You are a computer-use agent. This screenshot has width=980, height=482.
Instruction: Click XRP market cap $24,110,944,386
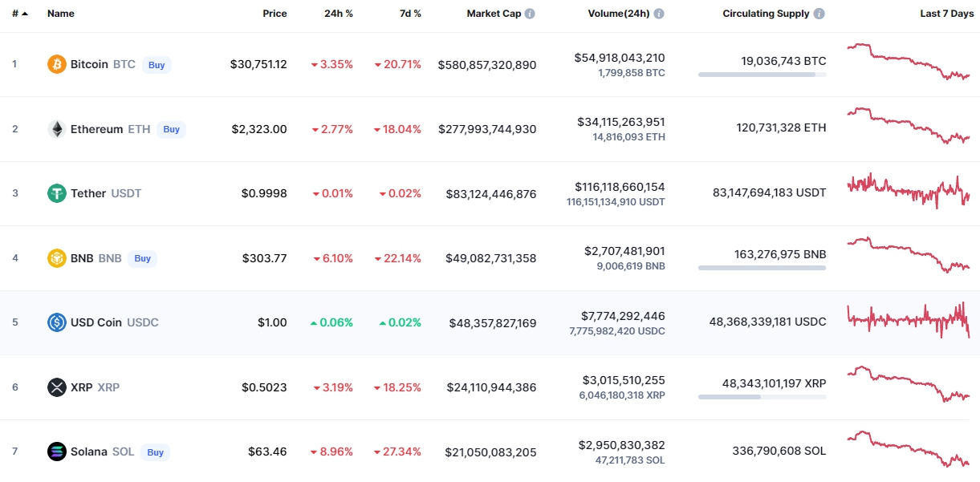pyautogui.click(x=491, y=387)
